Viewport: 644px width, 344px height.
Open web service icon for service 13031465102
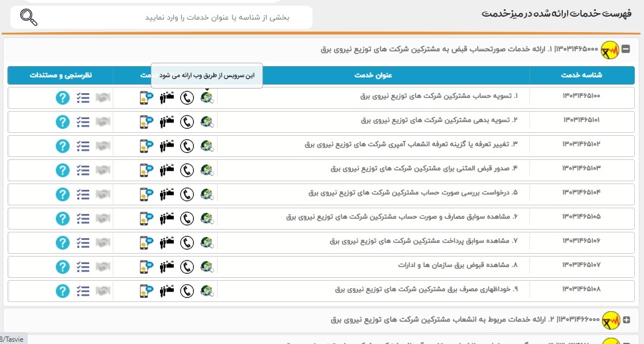[207, 146]
